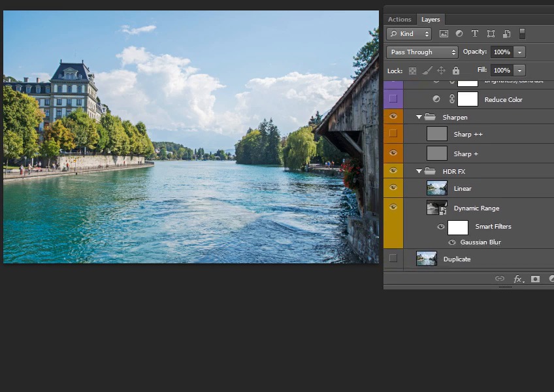The image size is (554, 392).
Task: Open the Kind filter type dropdown
Action: [x=409, y=33]
